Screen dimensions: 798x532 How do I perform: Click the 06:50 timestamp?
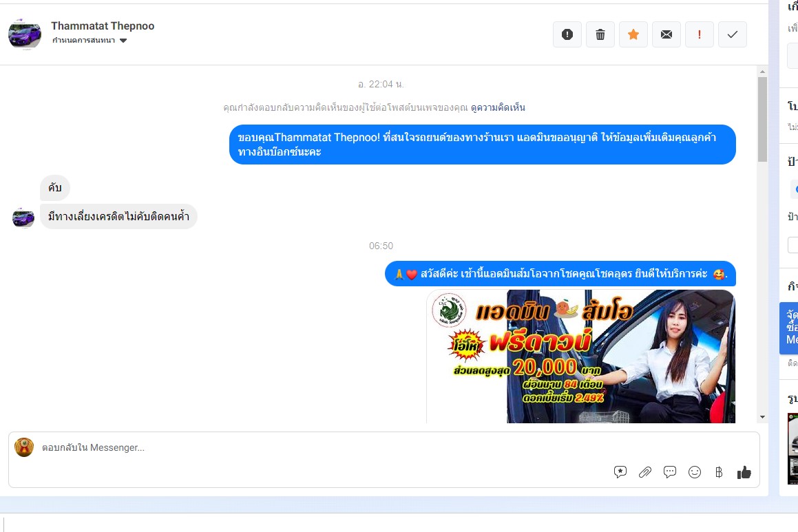[x=381, y=246]
